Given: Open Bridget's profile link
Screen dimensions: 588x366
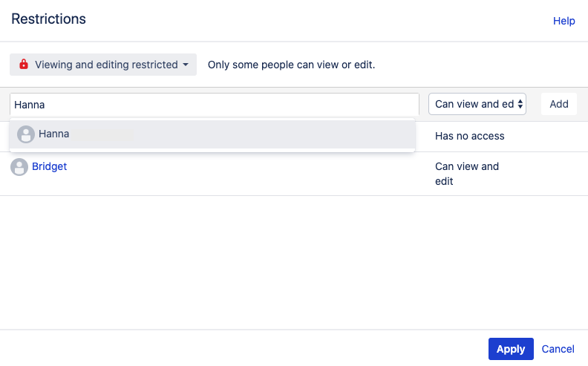Looking at the screenshot, I should pos(49,166).
